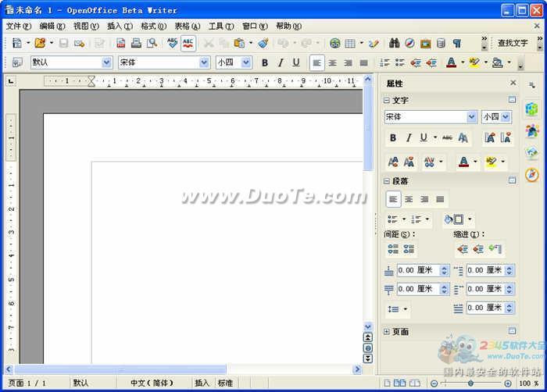
Task: Click the sidebar Navigator compass icon
Action: pos(531,175)
